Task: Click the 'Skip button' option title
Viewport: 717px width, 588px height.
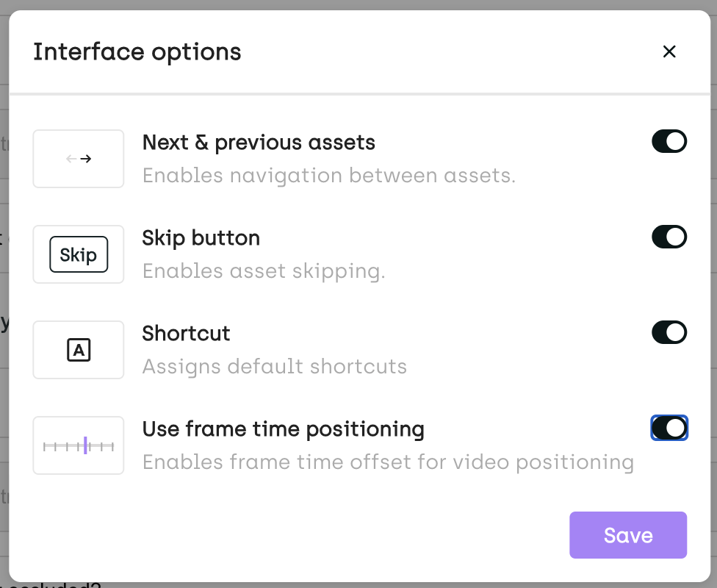Action: [x=201, y=238]
